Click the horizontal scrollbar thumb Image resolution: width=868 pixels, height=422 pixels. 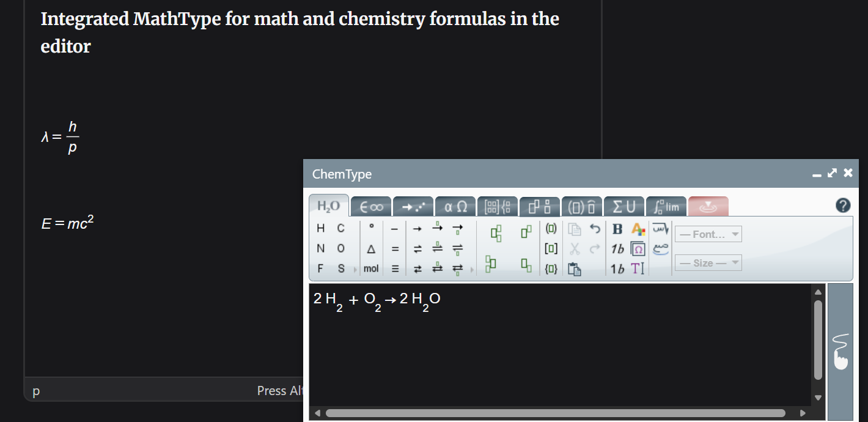click(x=556, y=413)
